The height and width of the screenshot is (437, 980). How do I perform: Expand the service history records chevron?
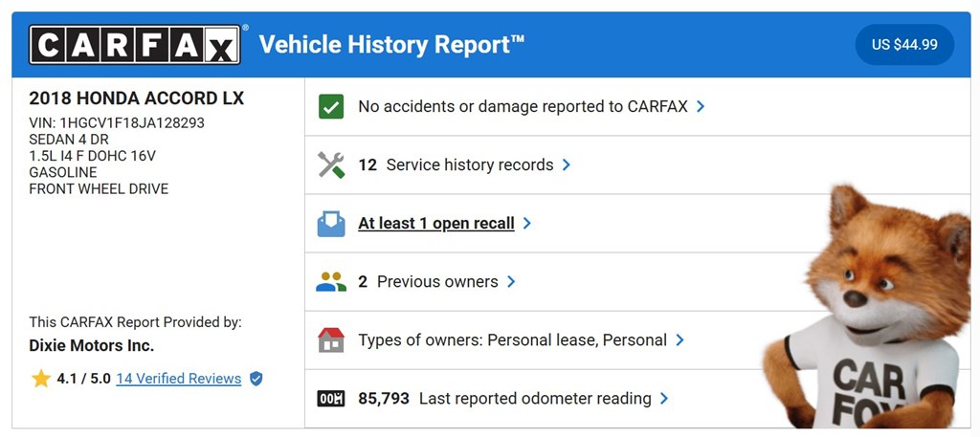click(567, 164)
